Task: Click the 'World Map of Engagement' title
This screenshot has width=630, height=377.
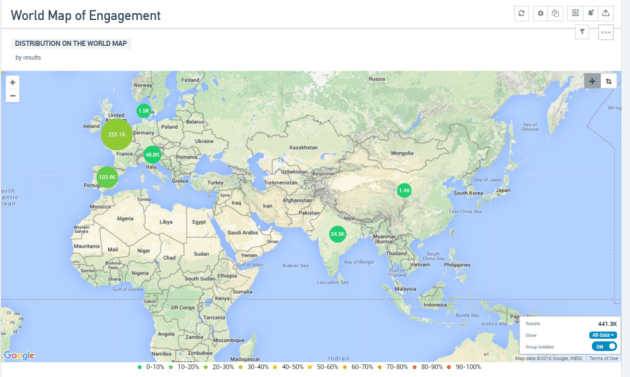Action: point(86,15)
